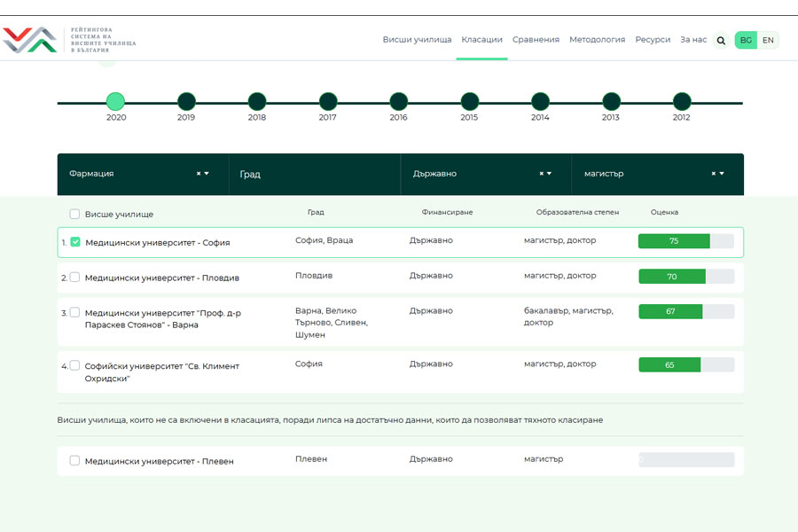Check Софийски университет checkbox
798x532 pixels.
tap(74, 365)
